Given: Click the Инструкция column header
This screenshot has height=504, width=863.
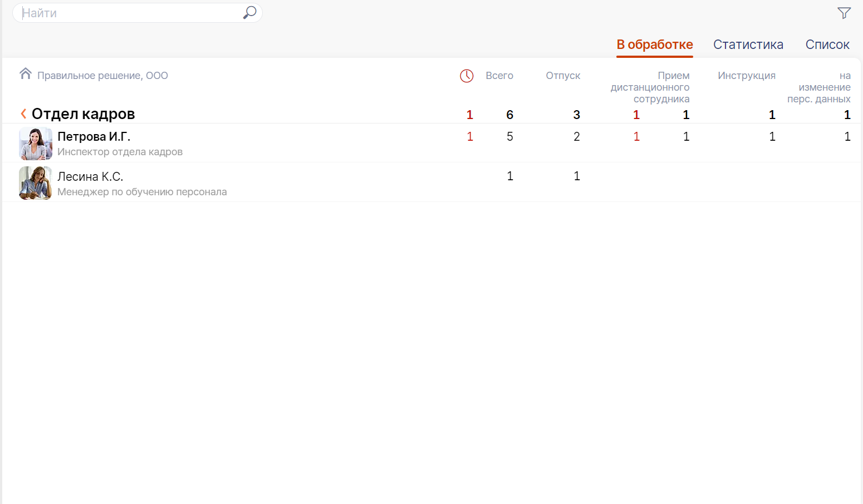Looking at the screenshot, I should (x=746, y=76).
